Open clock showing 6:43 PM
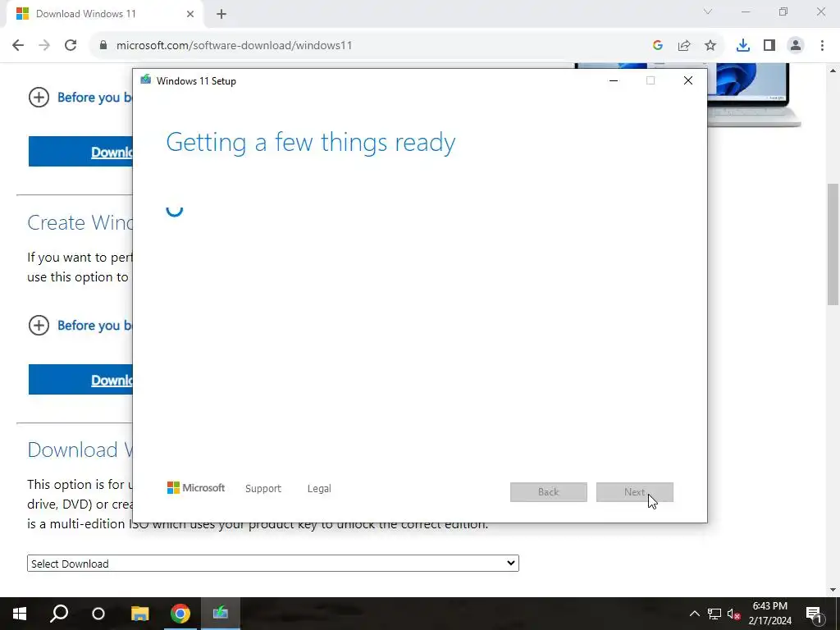 (x=769, y=614)
